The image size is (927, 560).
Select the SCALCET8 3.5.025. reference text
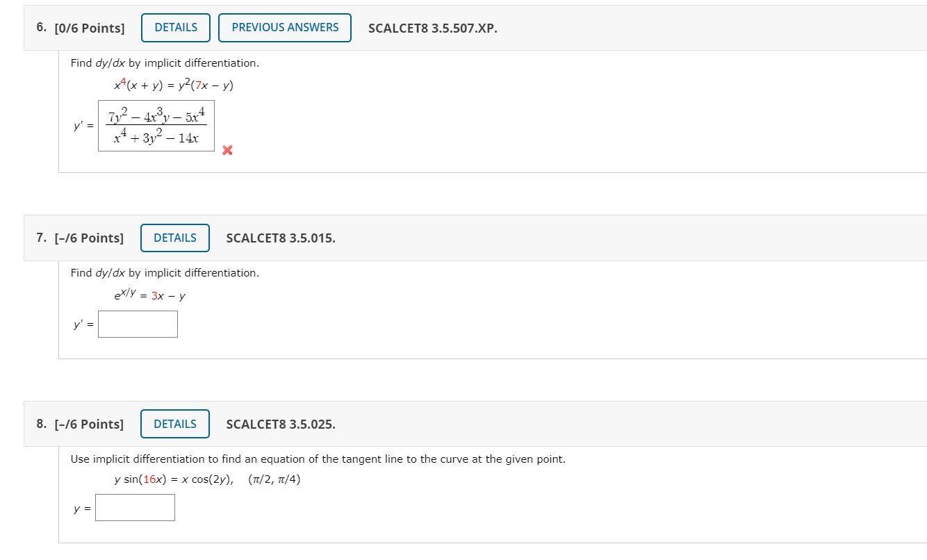pyautogui.click(x=281, y=425)
